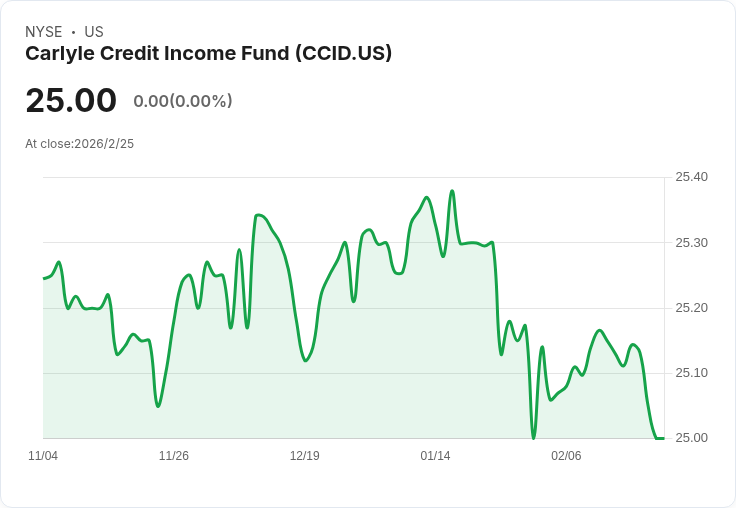Click the US market label
The image size is (736, 508).
click(x=94, y=32)
